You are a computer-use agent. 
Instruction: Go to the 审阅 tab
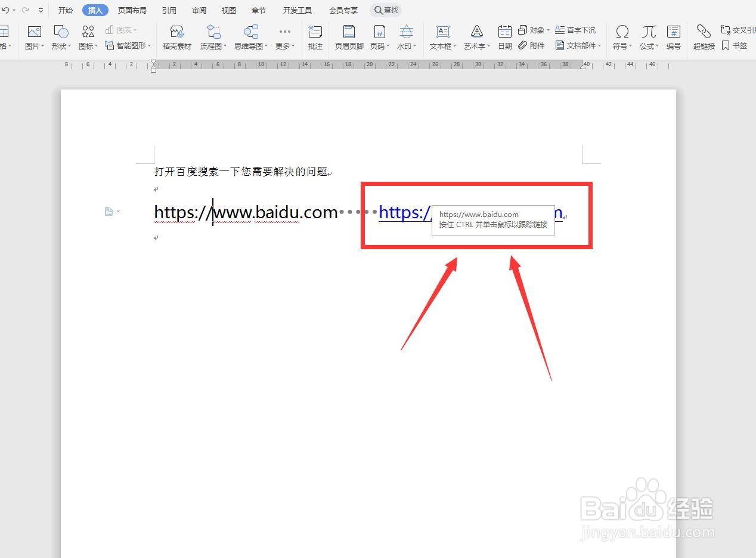point(199,10)
